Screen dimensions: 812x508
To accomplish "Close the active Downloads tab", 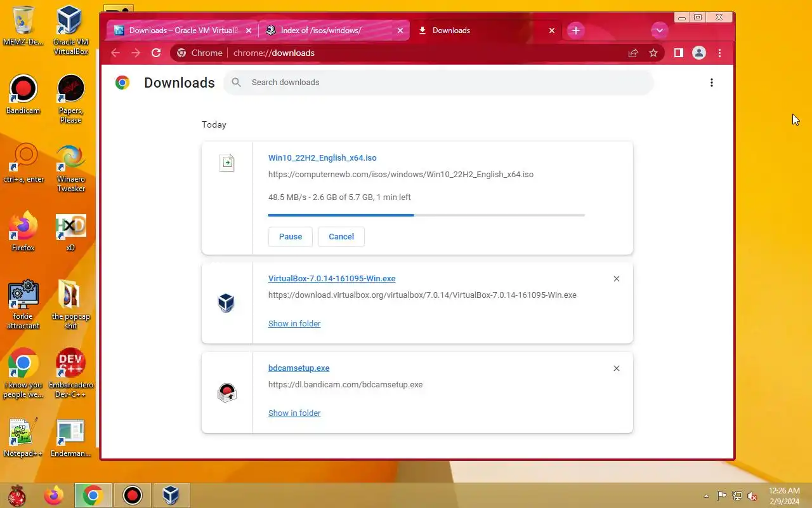I will 551,30.
